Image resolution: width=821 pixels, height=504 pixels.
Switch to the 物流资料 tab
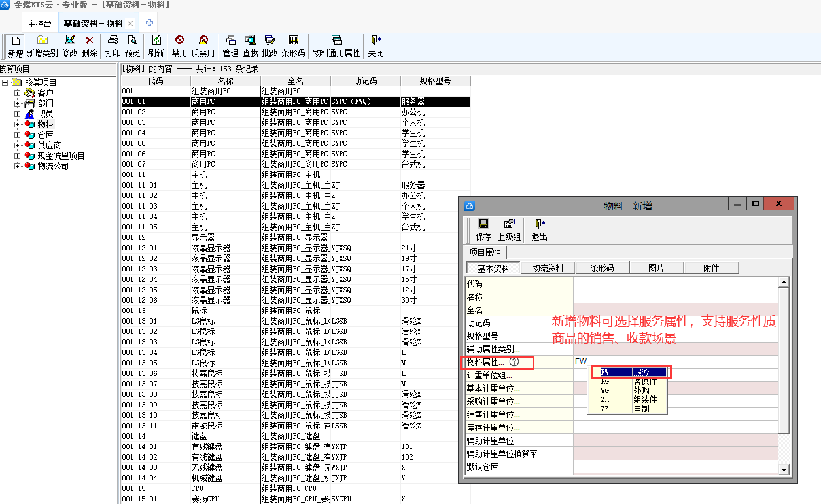coord(548,268)
